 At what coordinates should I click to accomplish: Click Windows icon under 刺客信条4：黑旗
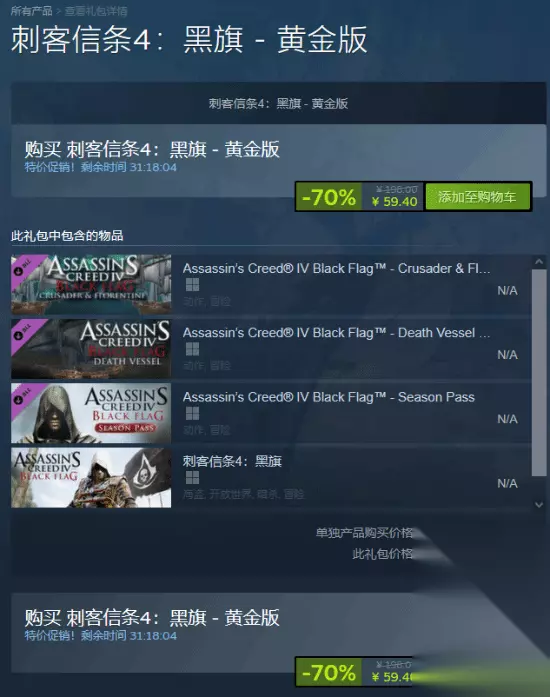click(x=192, y=478)
